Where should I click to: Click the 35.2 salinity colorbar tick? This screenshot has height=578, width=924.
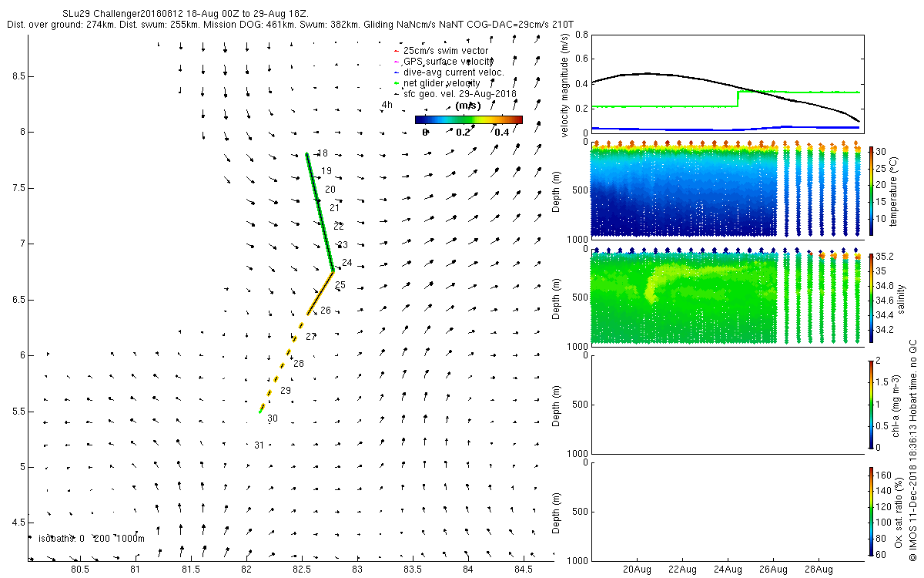coord(886,256)
